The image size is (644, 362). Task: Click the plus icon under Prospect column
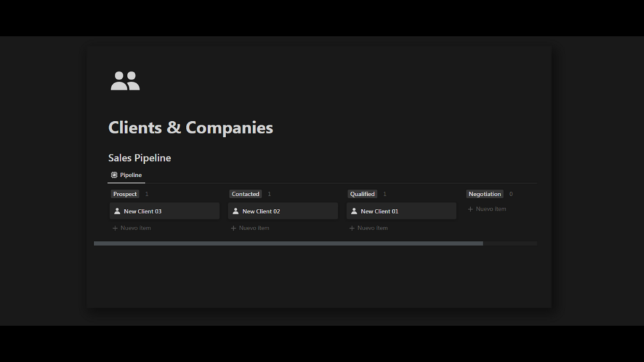point(115,228)
